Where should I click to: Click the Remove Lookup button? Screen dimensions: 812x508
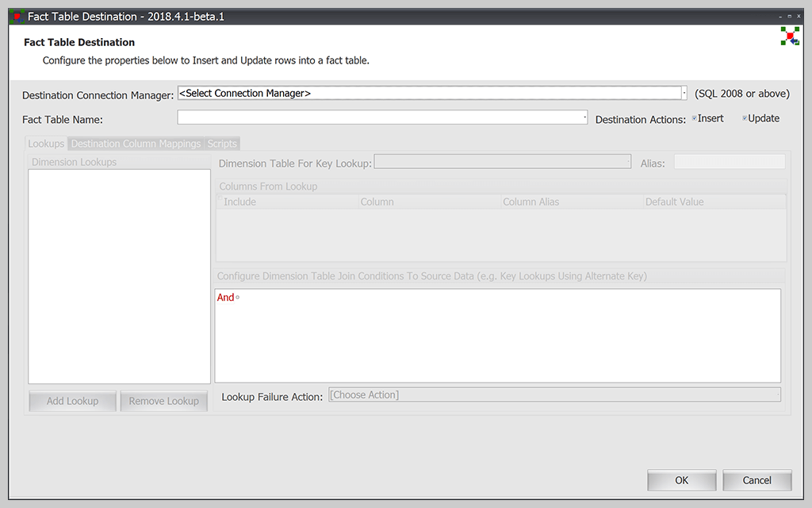(x=163, y=401)
